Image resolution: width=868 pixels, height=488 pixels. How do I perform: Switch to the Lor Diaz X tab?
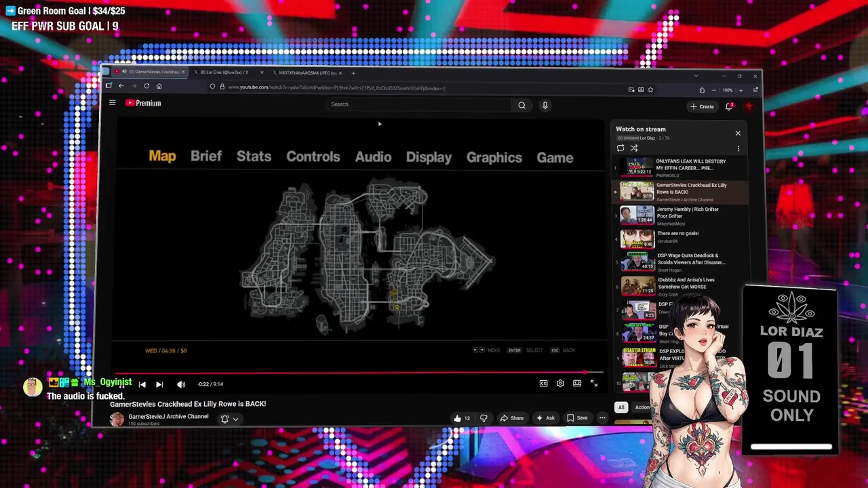pos(228,73)
